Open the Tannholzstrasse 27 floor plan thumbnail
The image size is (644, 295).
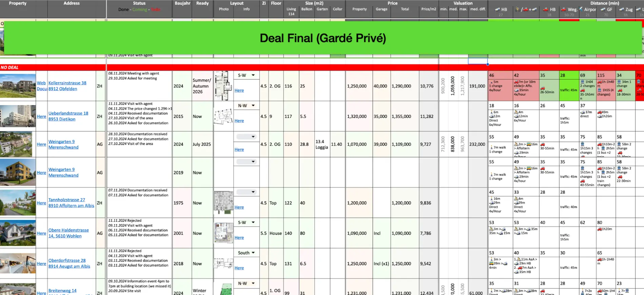point(223,203)
